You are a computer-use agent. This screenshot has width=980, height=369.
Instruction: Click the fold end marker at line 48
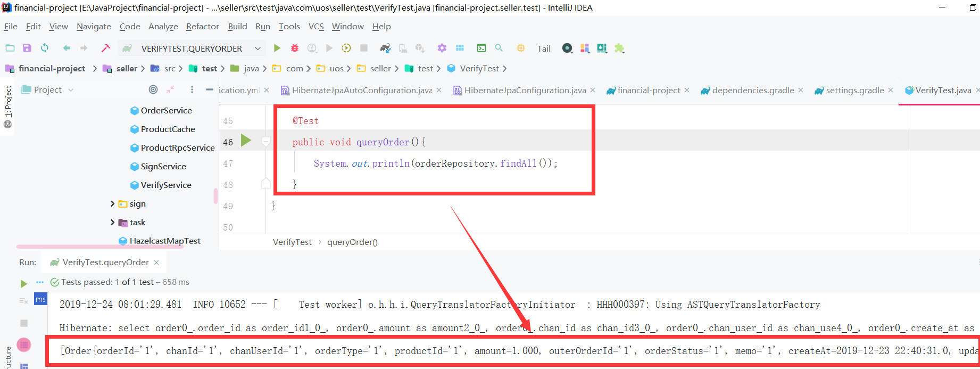click(x=266, y=184)
